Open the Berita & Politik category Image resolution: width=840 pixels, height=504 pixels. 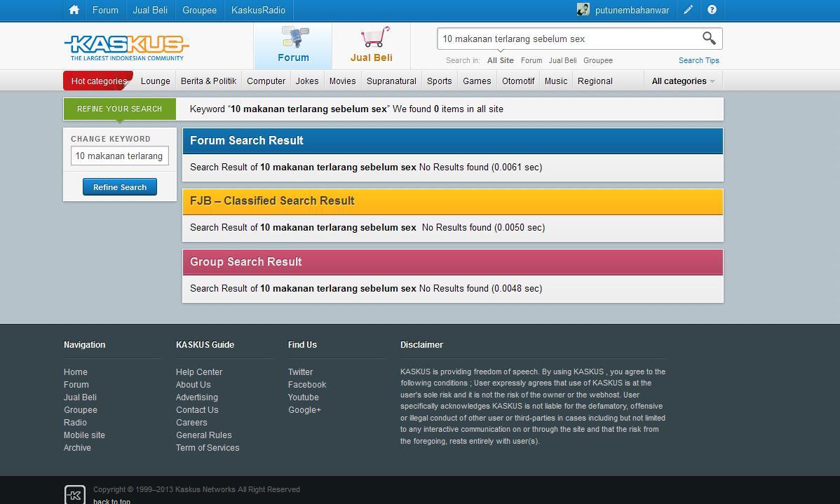tap(208, 81)
